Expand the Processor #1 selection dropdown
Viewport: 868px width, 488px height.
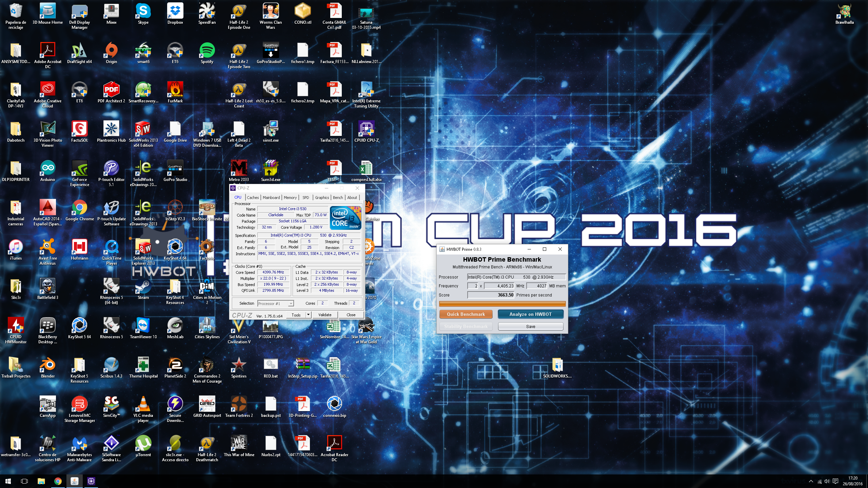(x=291, y=304)
